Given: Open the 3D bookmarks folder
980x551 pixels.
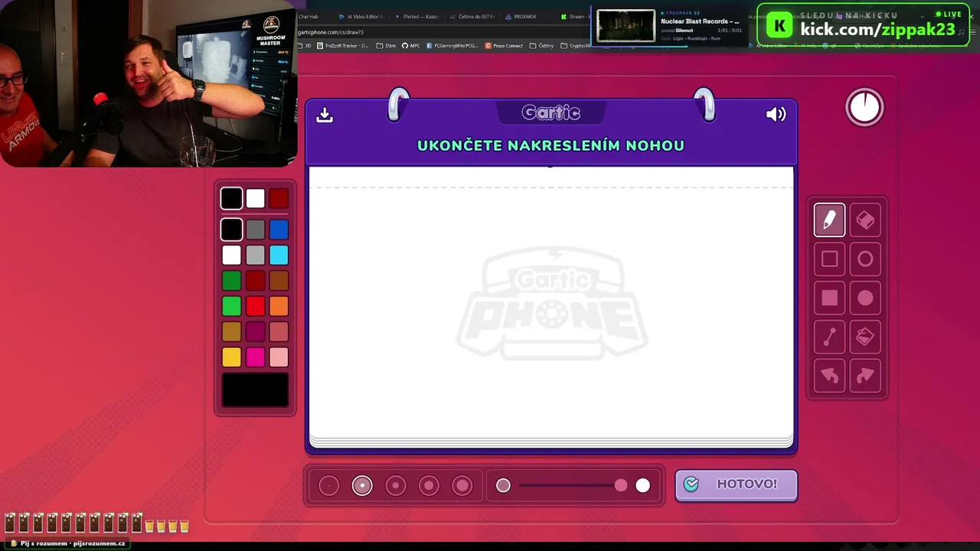Looking at the screenshot, I should (x=305, y=46).
